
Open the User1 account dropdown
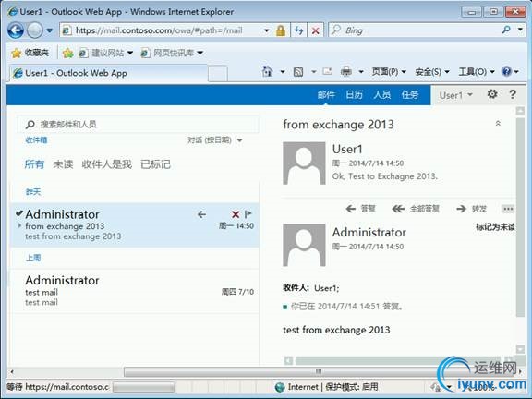(x=455, y=95)
